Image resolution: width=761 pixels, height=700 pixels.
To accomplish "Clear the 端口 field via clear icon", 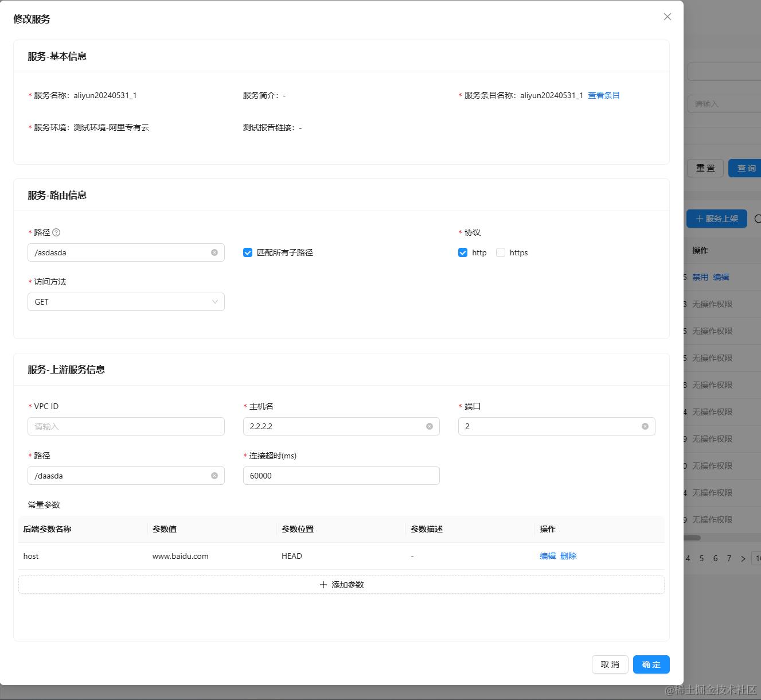I will coord(645,426).
